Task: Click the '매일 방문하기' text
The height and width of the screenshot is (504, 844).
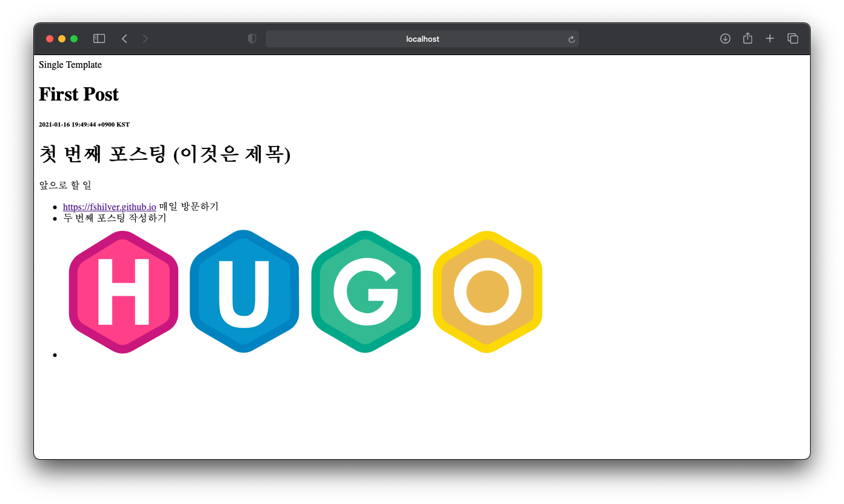Action: 189,207
